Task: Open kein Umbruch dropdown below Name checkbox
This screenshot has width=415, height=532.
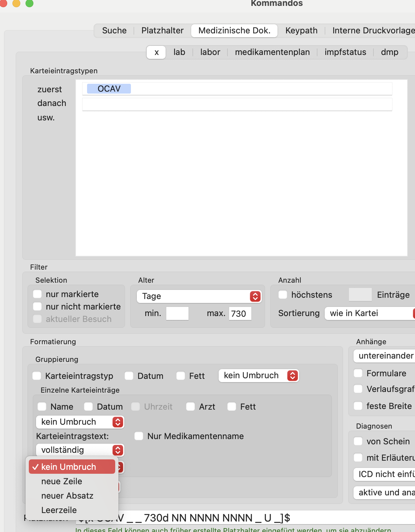Action: pyautogui.click(x=80, y=422)
